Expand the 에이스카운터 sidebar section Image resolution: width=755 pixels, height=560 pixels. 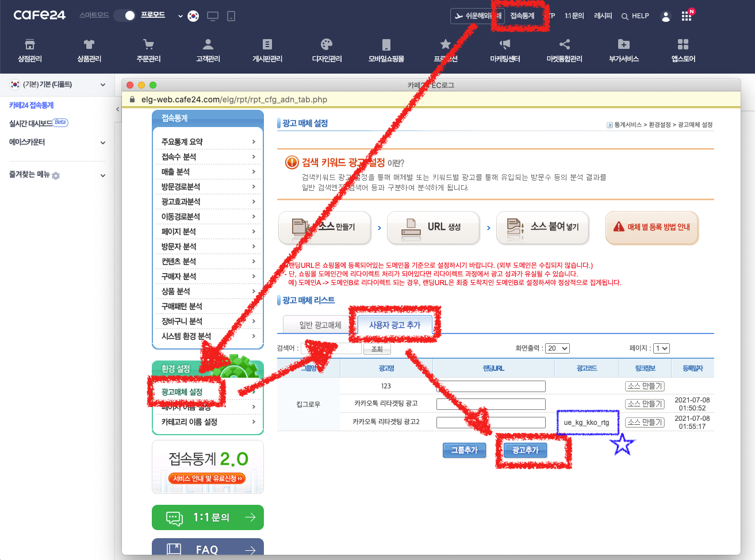coord(103,143)
